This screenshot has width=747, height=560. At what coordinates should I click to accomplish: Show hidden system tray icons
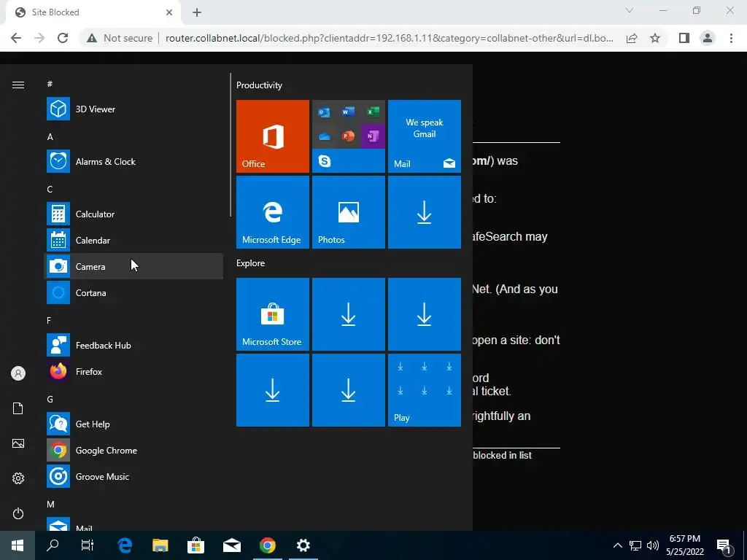tap(617, 545)
